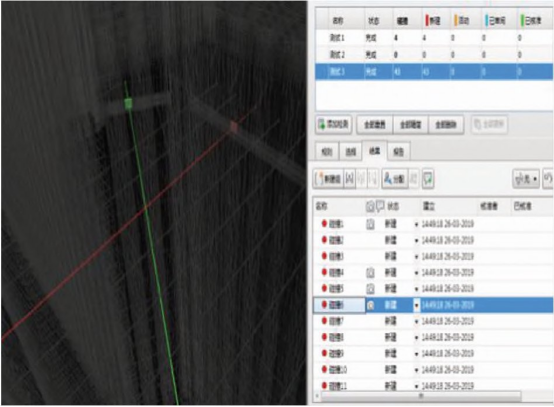Sort tests by green Approved (已核准) column header

(535, 21)
